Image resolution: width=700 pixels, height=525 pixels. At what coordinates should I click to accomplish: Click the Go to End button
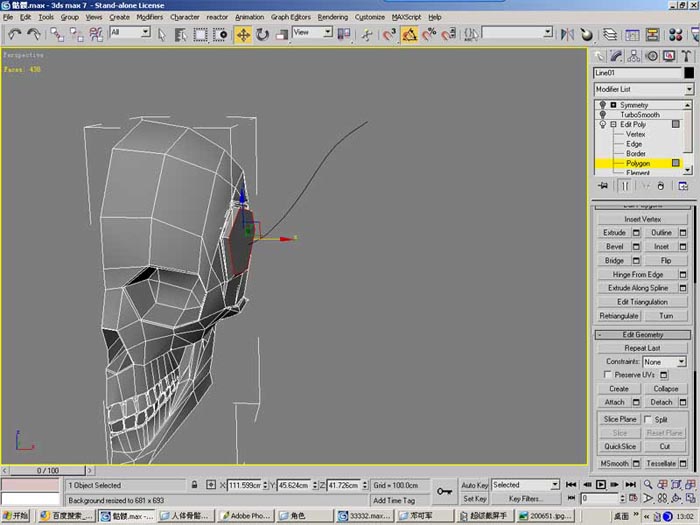point(630,484)
